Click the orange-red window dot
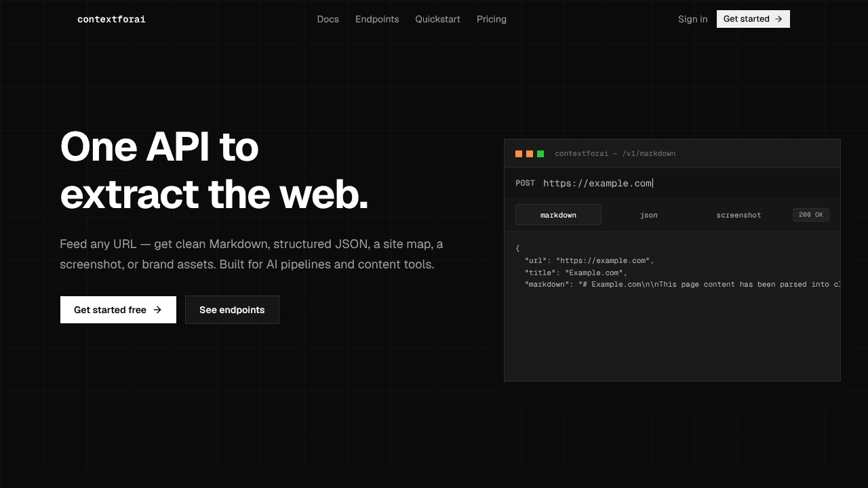 [x=519, y=154]
